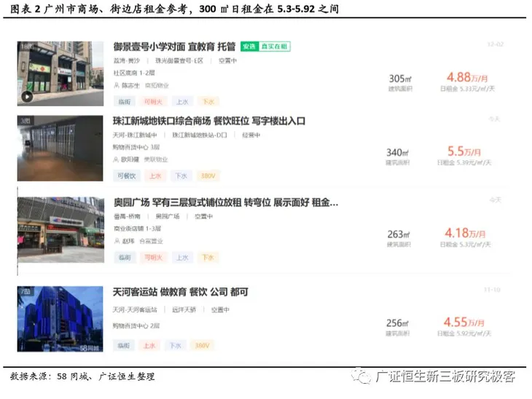The width and height of the screenshot is (532, 399).
Task: Open the 御景壹号小学对面 listing title
Action: pyautogui.click(x=176, y=47)
